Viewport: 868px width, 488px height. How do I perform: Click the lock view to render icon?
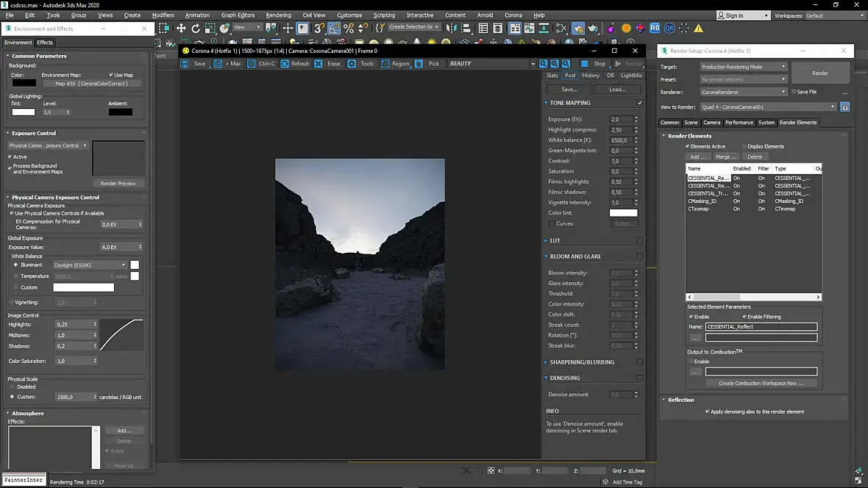[845, 107]
